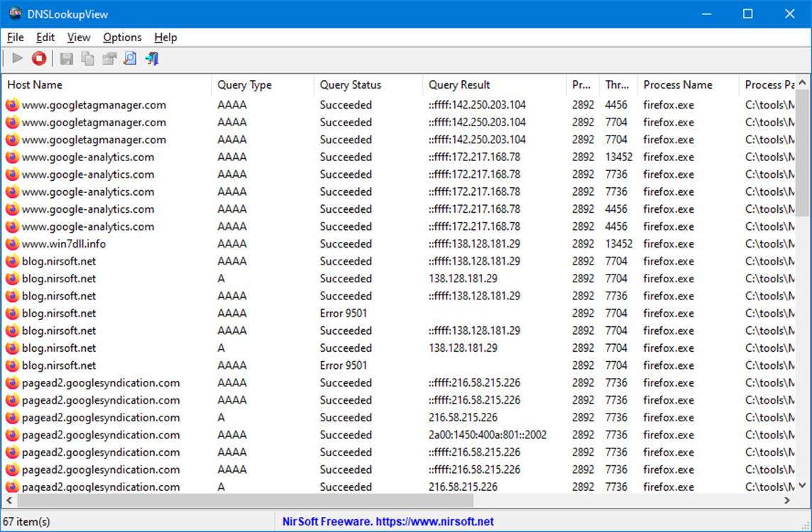Sort by the Process Name column header
The image size is (812, 532).
[x=688, y=85]
